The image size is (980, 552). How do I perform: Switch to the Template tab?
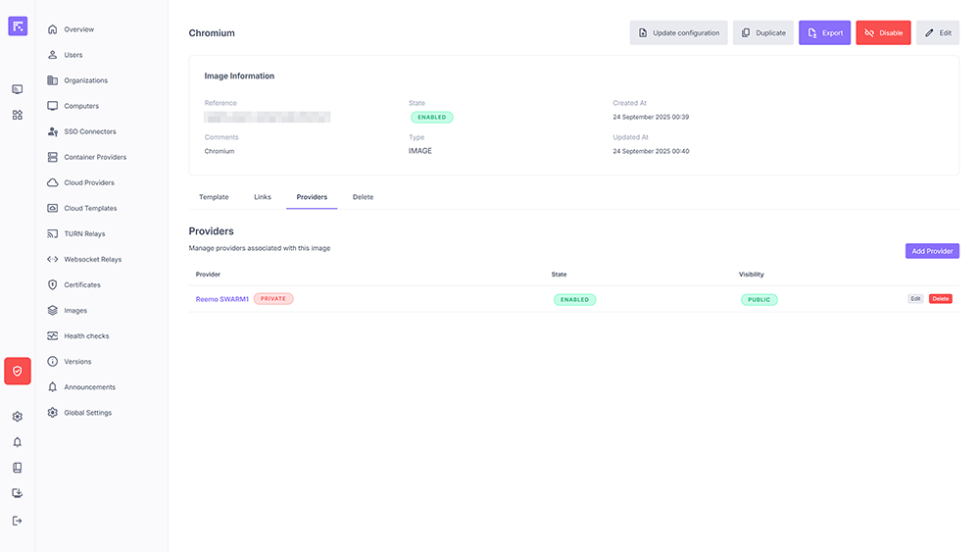(x=214, y=197)
